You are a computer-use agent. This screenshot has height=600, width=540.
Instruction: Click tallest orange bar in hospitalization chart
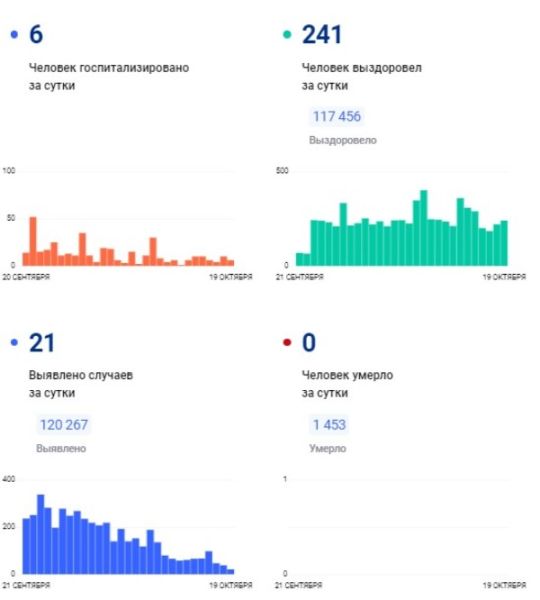pos(33,241)
